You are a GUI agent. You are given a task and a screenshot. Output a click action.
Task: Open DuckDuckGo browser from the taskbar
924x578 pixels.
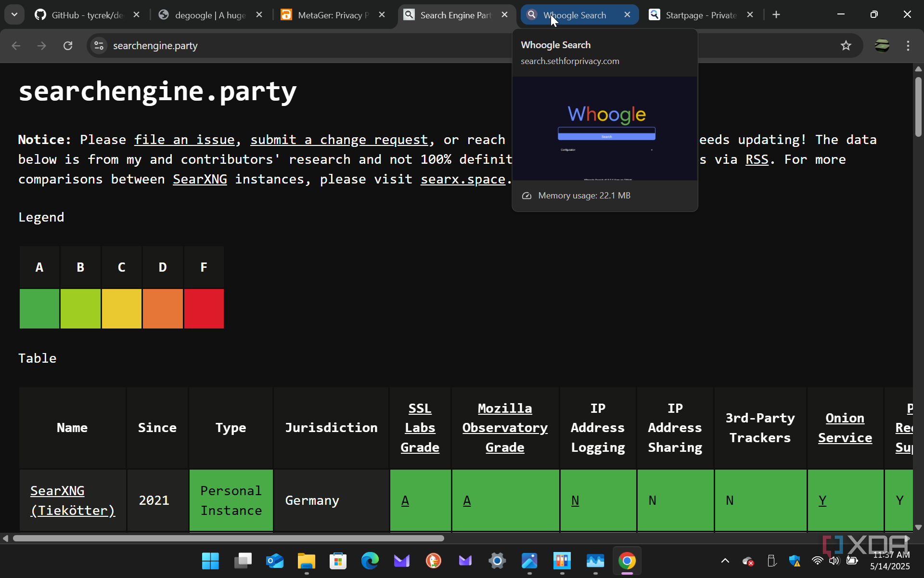(x=434, y=561)
